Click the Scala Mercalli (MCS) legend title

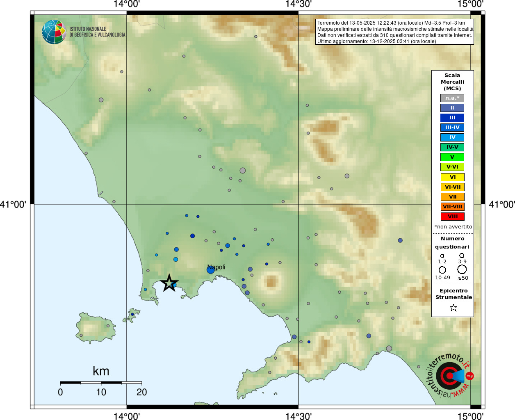(x=452, y=82)
